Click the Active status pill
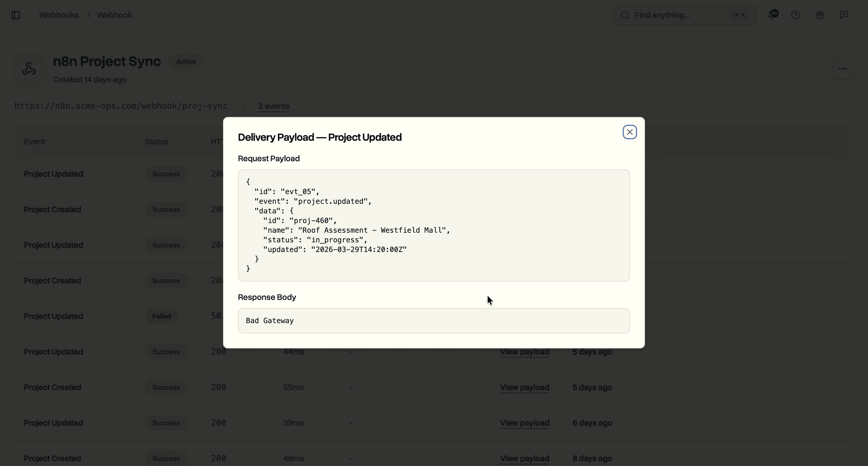The height and width of the screenshot is (466, 868). [186, 61]
